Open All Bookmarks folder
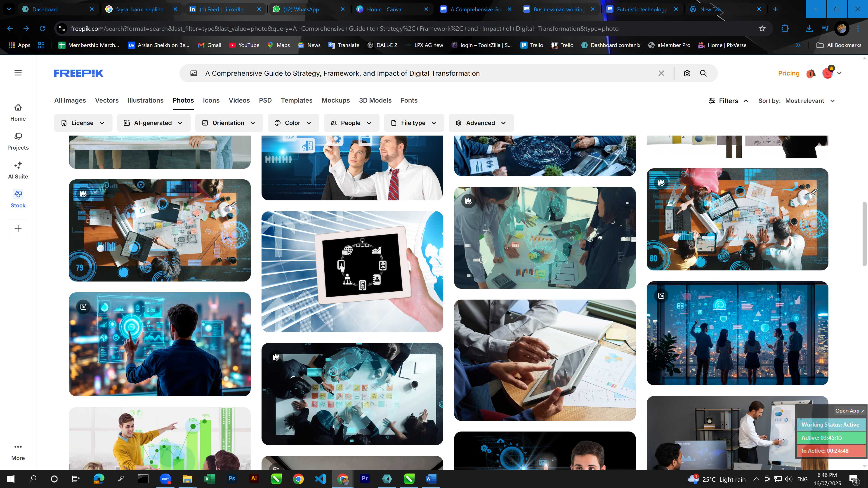This screenshot has height=488, width=868. (839, 45)
